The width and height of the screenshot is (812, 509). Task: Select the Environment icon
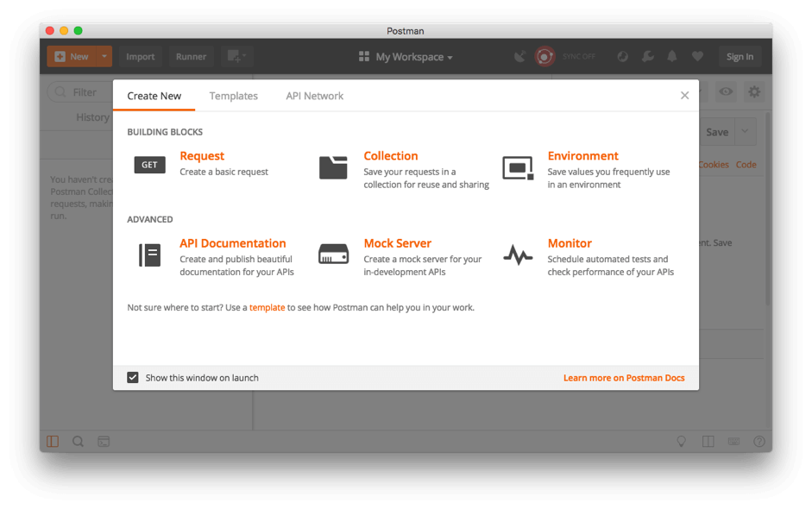pos(518,167)
